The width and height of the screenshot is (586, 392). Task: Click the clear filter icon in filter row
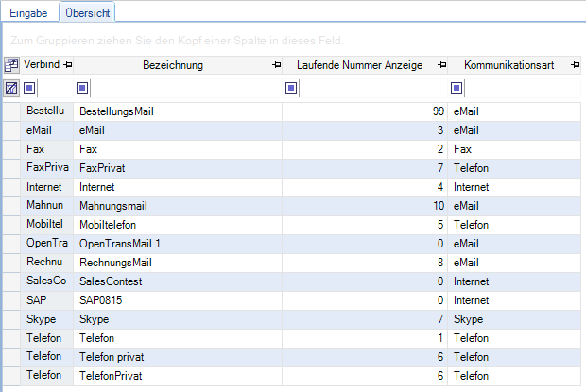(11, 89)
